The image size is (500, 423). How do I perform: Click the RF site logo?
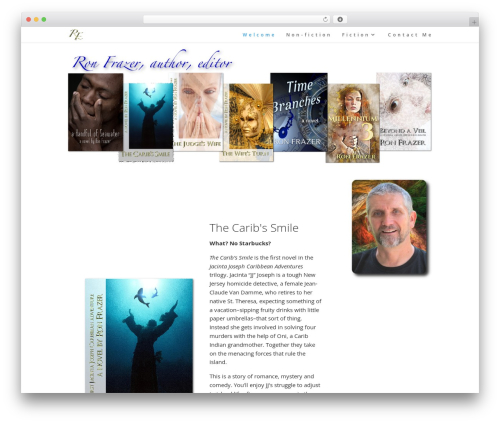click(x=76, y=34)
